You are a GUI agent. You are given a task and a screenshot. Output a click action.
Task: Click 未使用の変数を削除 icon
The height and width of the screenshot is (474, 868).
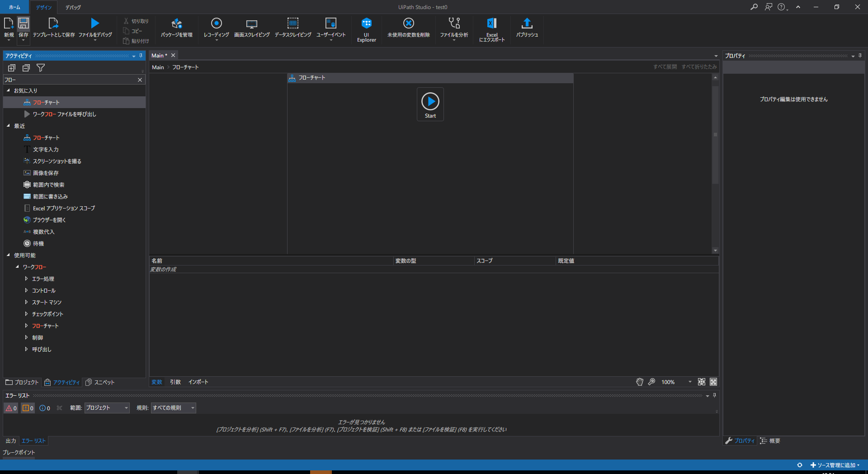click(x=409, y=23)
